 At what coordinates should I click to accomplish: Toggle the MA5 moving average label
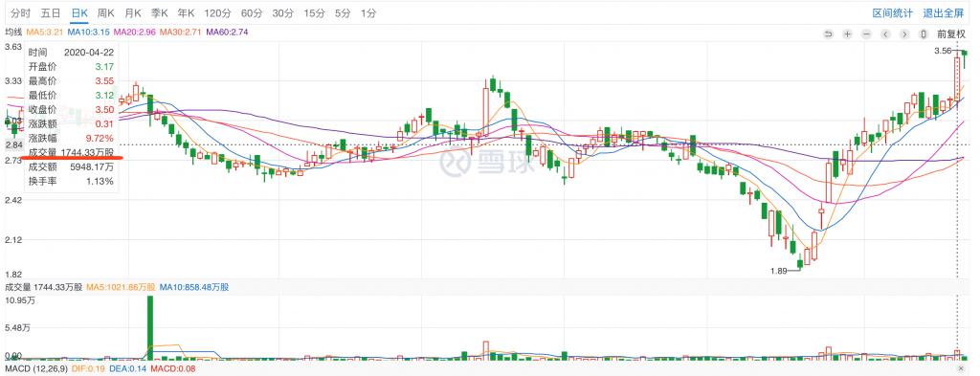(45, 32)
